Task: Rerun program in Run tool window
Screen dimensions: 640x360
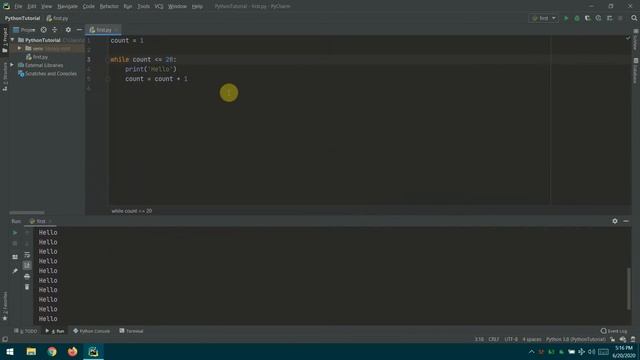Action: pyautogui.click(x=15, y=233)
